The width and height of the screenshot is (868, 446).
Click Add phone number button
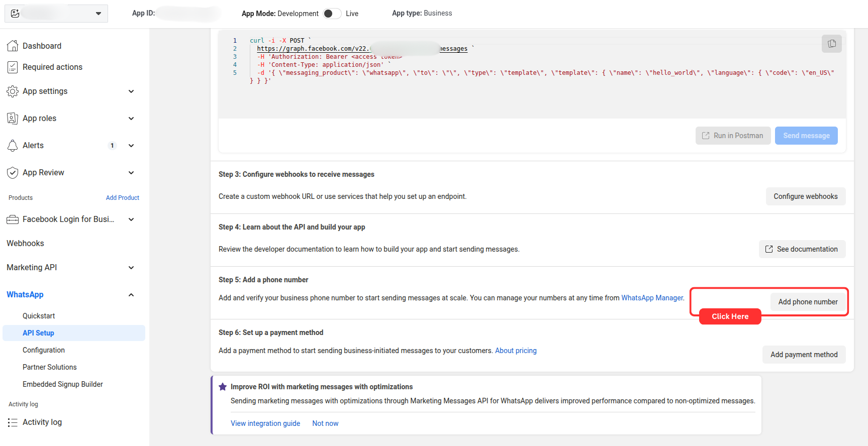point(808,302)
